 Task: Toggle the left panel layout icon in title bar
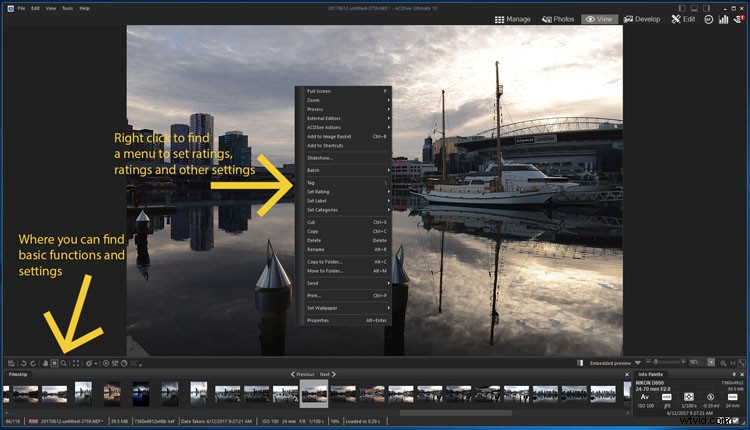(682, 8)
